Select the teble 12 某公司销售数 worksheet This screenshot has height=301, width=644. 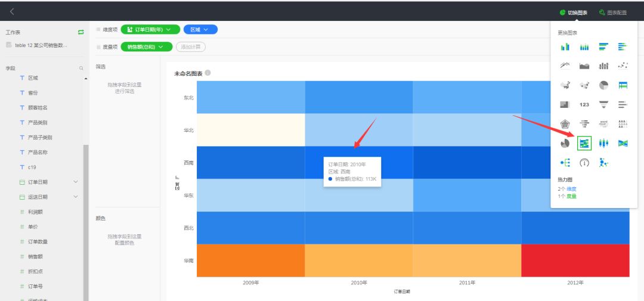[x=36, y=45]
